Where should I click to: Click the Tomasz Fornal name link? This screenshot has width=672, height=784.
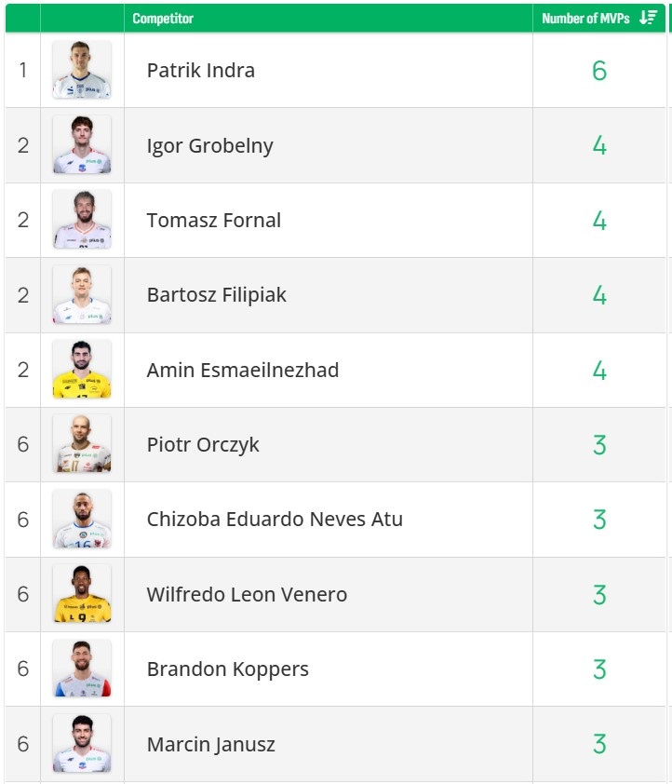213,221
